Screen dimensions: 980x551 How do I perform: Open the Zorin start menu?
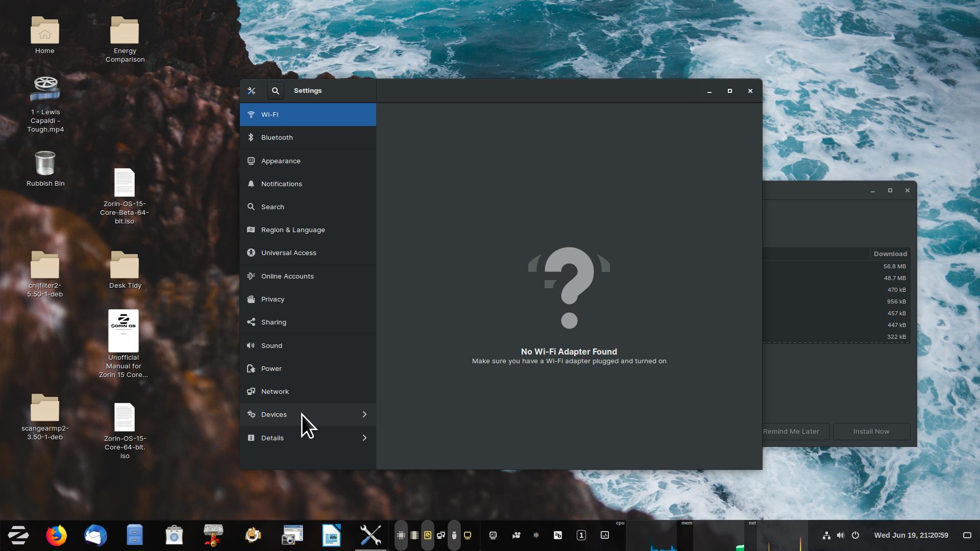[18, 535]
